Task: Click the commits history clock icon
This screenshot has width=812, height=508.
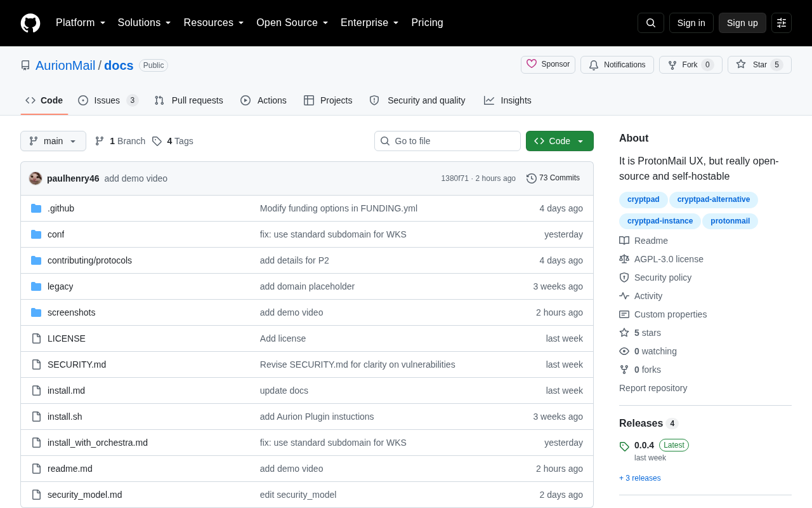Action: 532,178
